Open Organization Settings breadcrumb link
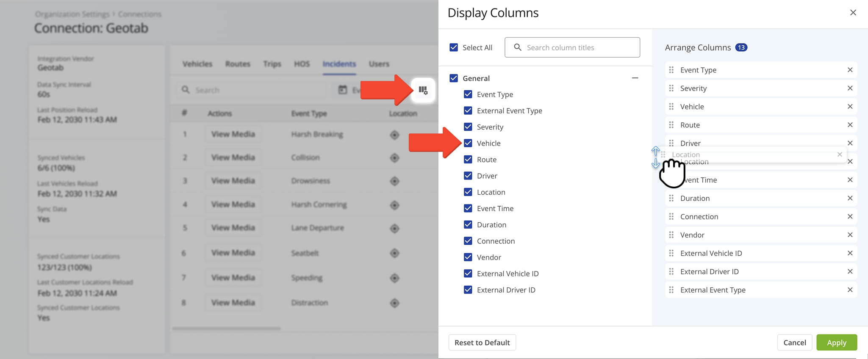Image resolution: width=868 pixels, height=359 pixels. pos(72,14)
